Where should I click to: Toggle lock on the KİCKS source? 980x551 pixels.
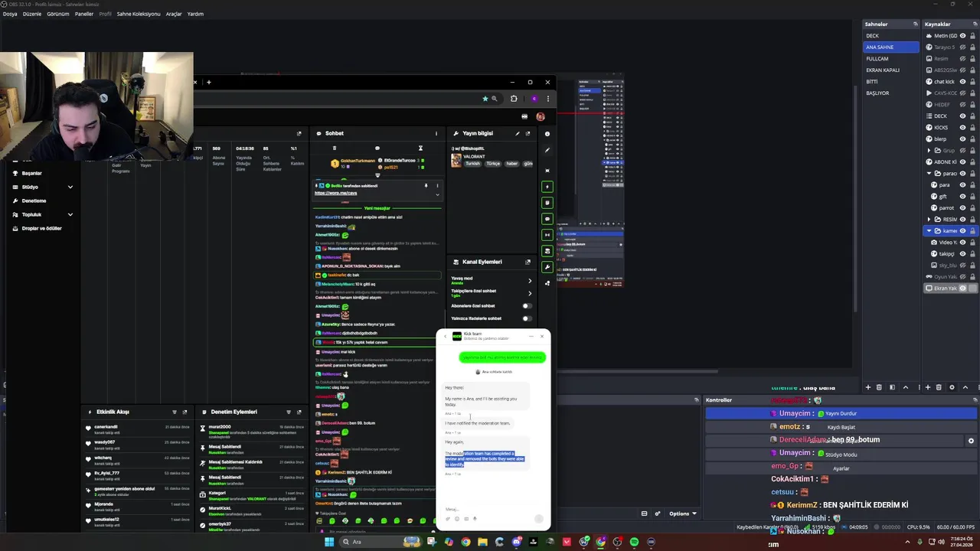click(972, 128)
